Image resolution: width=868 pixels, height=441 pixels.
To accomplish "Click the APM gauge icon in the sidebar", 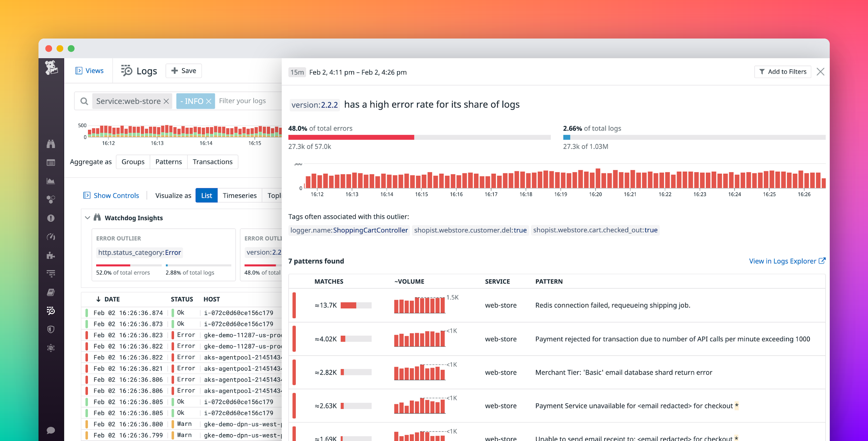I will pyautogui.click(x=51, y=237).
